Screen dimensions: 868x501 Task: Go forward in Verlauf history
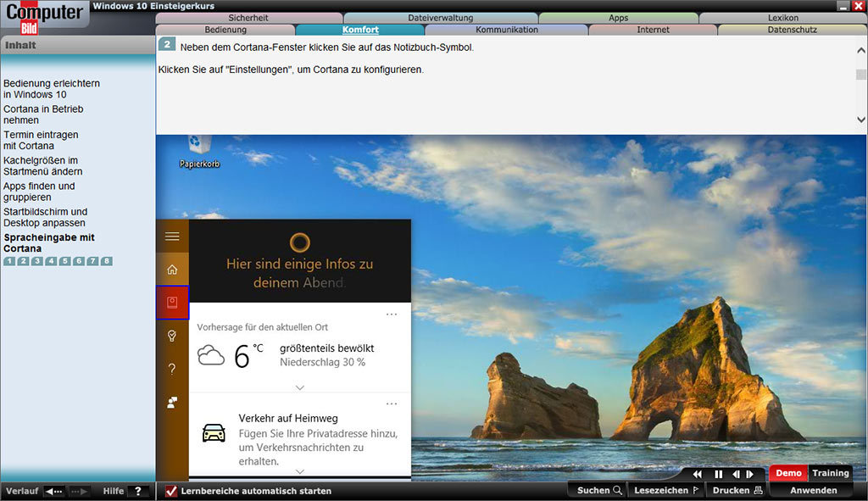click(79, 491)
